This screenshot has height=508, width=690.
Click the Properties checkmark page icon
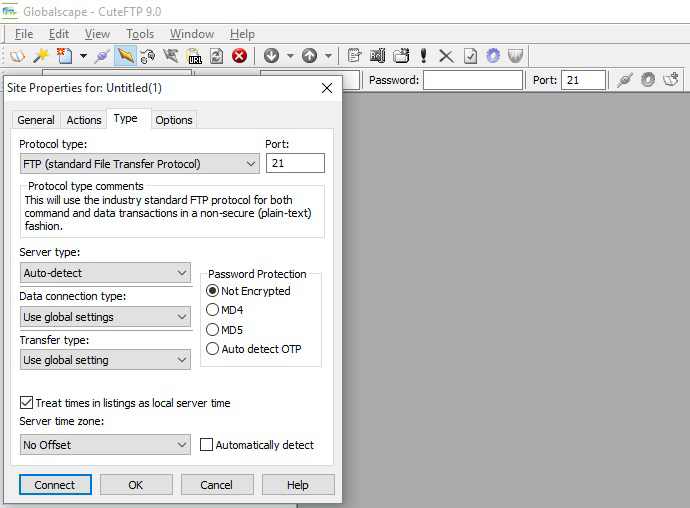click(470, 56)
